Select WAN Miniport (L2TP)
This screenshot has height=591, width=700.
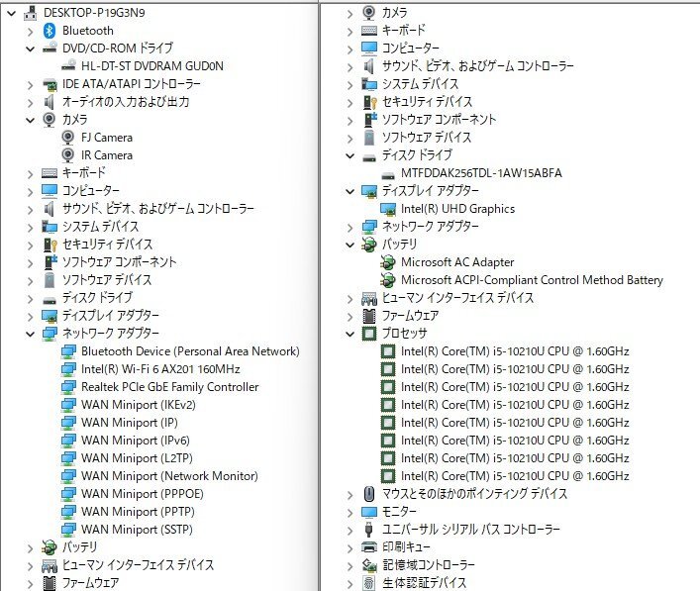(x=137, y=458)
